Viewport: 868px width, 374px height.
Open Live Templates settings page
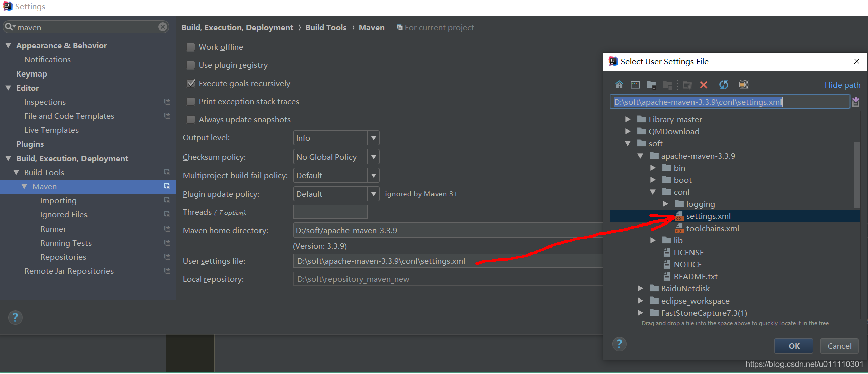point(51,130)
